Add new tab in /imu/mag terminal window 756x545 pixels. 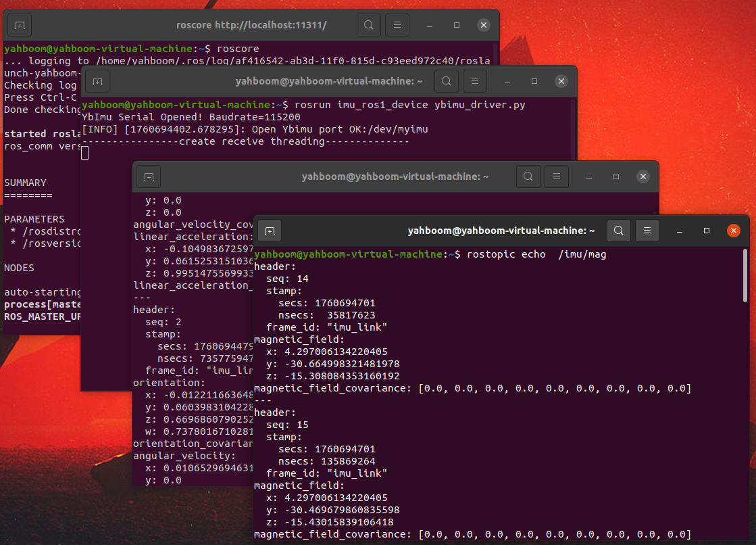click(x=270, y=231)
